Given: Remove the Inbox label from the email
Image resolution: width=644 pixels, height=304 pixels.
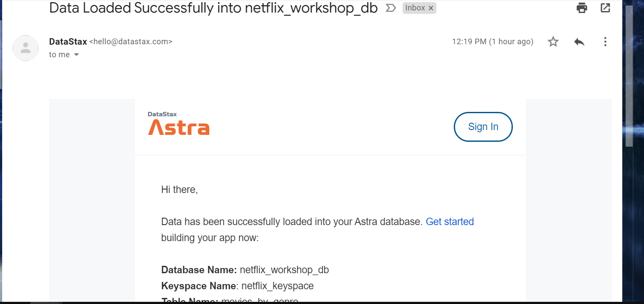Looking at the screenshot, I should coord(430,7).
